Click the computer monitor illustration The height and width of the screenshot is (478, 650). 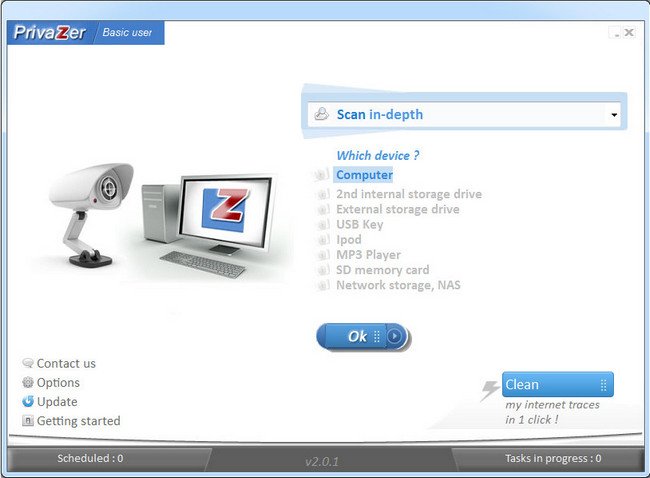[226, 214]
